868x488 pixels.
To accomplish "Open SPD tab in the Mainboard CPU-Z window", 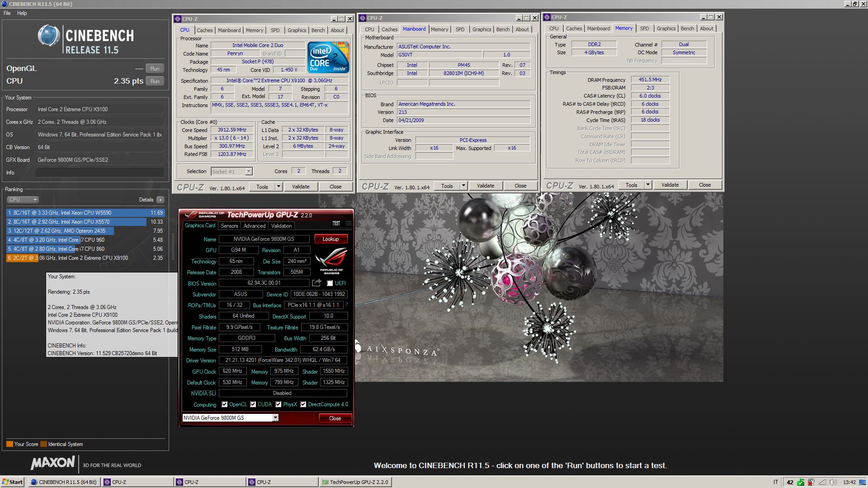I will 460,29.
